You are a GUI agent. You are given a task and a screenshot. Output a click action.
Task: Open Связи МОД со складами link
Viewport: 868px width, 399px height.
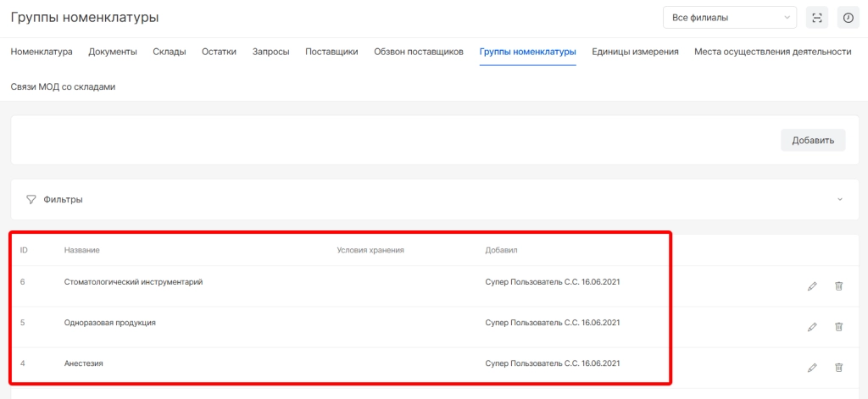63,86
